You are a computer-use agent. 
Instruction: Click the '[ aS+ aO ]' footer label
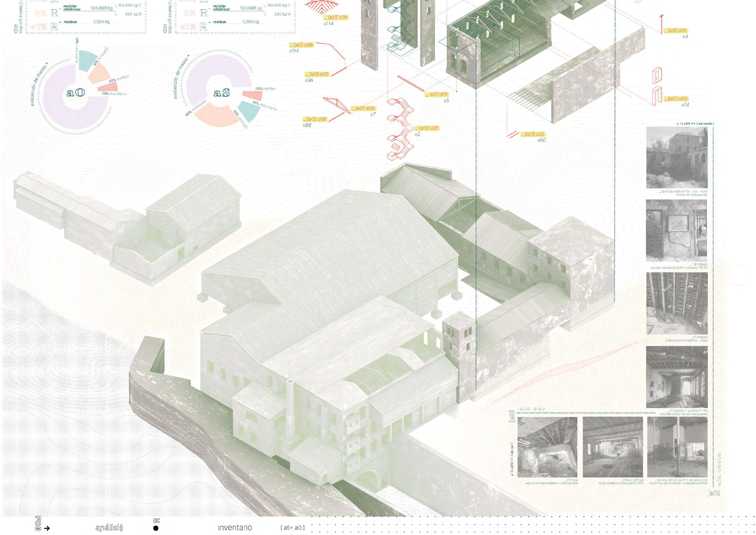[x=293, y=528]
